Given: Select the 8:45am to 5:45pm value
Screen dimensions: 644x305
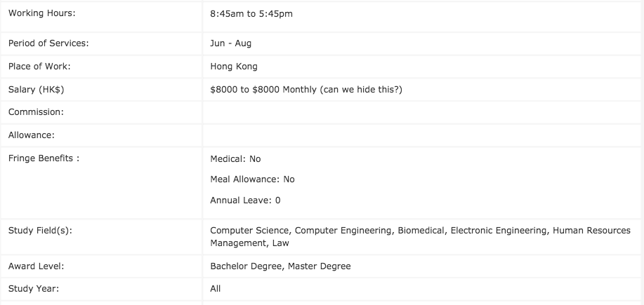Looking at the screenshot, I should (251, 14).
